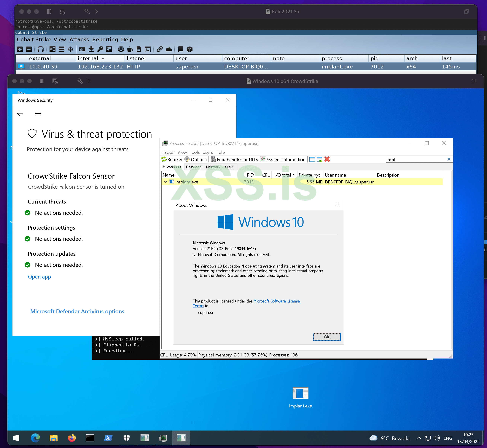Open Find handles or DLLs

click(234, 159)
